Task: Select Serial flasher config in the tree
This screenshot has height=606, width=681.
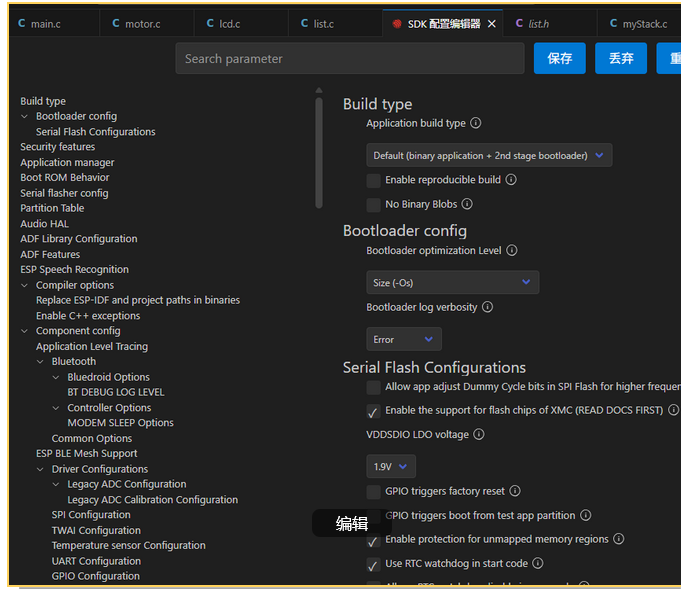Action: click(x=64, y=193)
